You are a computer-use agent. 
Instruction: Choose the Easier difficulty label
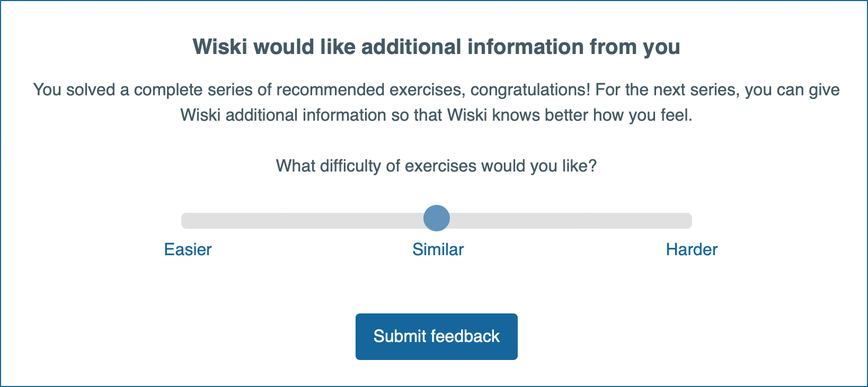pyautogui.click(x=188, y=249)
